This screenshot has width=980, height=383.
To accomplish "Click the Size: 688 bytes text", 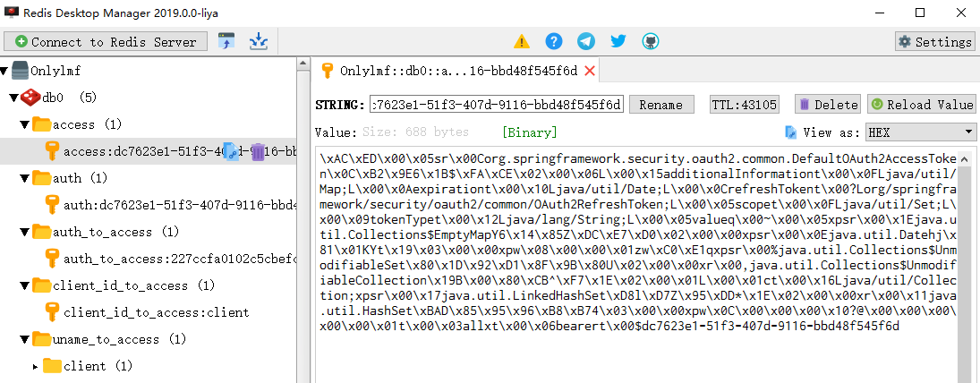I will click(415, 132).
